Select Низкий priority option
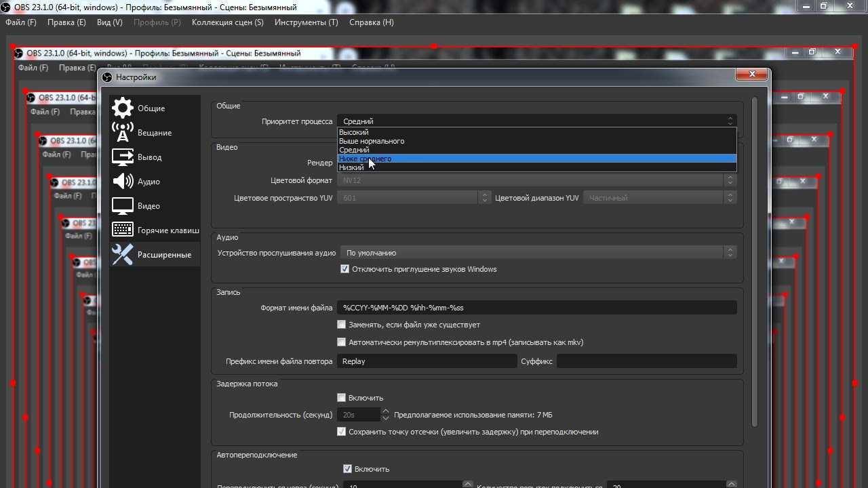 tap(536, 167)
